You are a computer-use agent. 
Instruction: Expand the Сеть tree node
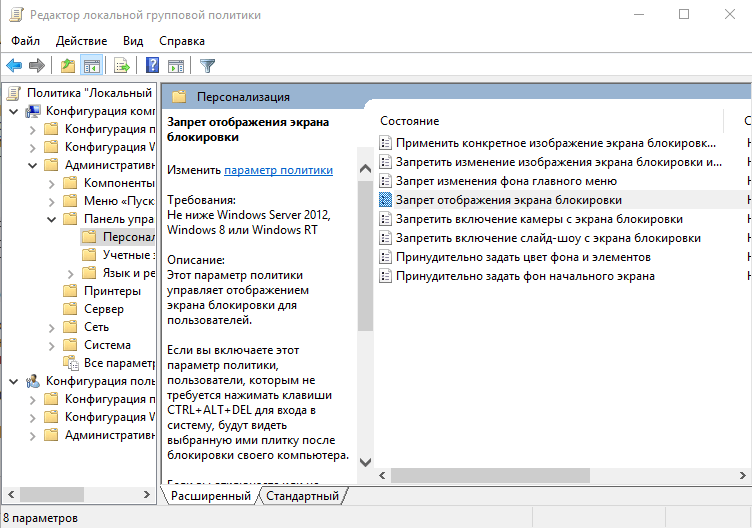pos(52,328)
